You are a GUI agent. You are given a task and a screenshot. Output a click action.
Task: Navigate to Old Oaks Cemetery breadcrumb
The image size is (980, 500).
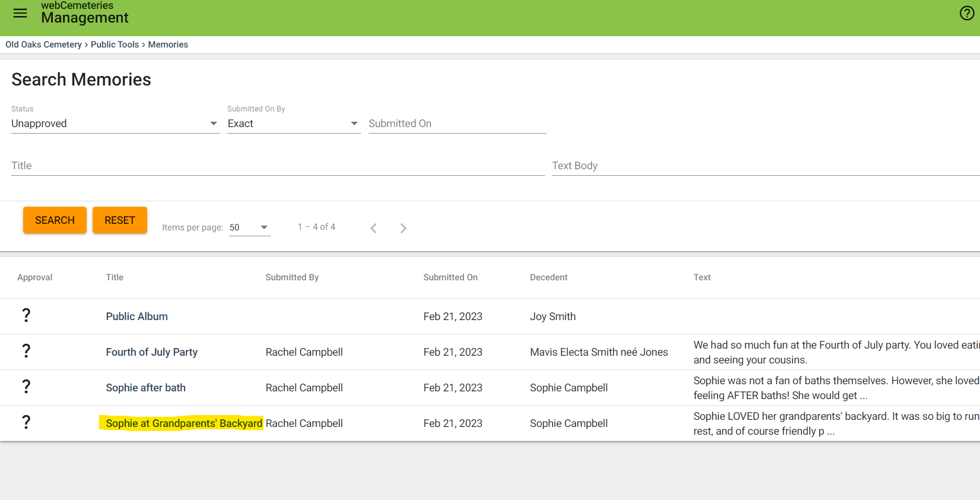pyautogui.click(x=44, y=45)
